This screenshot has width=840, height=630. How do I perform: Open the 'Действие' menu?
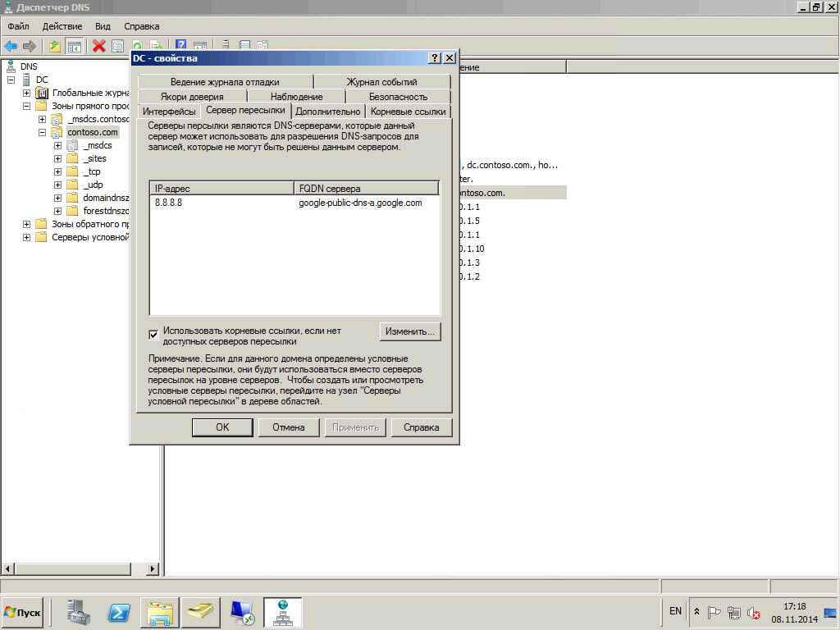[62, 26]
